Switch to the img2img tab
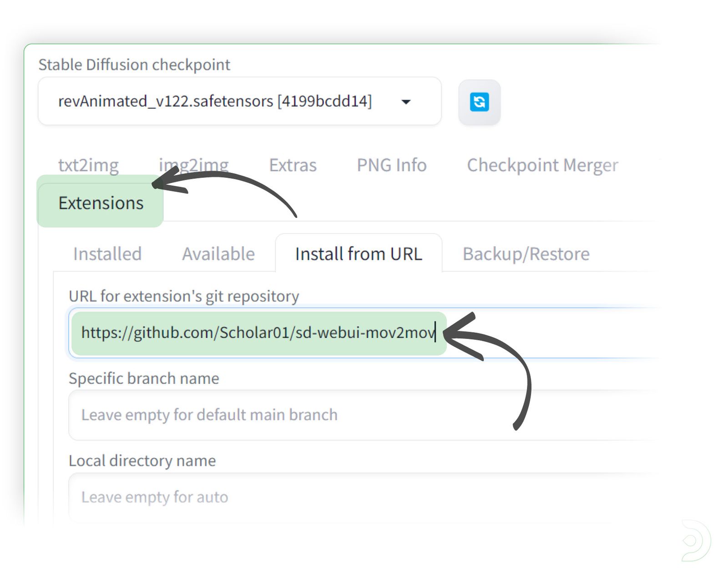 point(193,165)
